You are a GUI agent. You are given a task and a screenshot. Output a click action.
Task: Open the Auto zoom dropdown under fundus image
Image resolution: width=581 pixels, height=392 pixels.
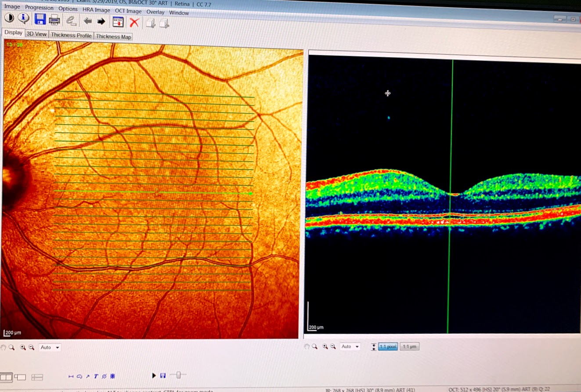pos(50,347)
